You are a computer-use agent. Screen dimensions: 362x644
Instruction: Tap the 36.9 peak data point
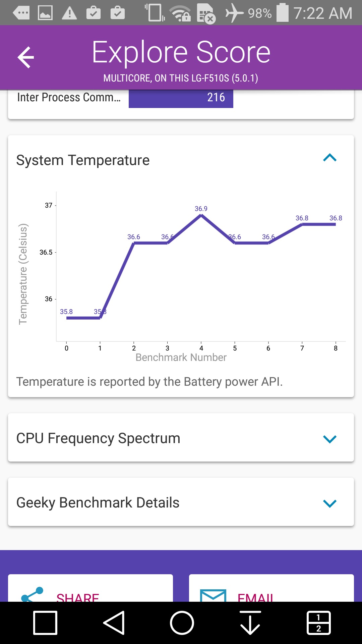pos(201,215)
